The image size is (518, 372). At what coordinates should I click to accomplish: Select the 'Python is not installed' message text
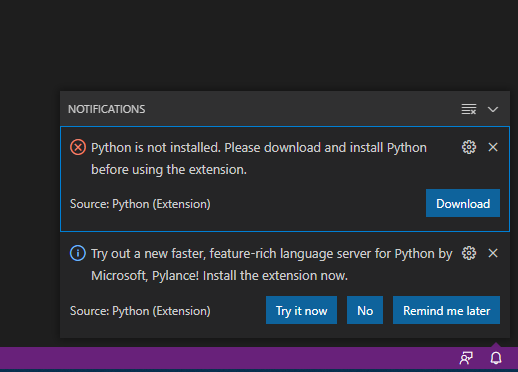[x=259, y=159]
